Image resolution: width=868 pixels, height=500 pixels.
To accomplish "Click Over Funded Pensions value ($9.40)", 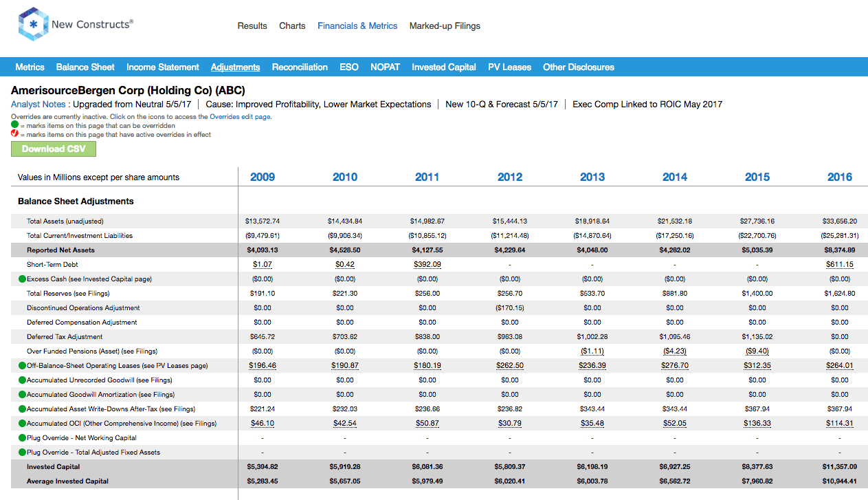I will pos(757,351).
